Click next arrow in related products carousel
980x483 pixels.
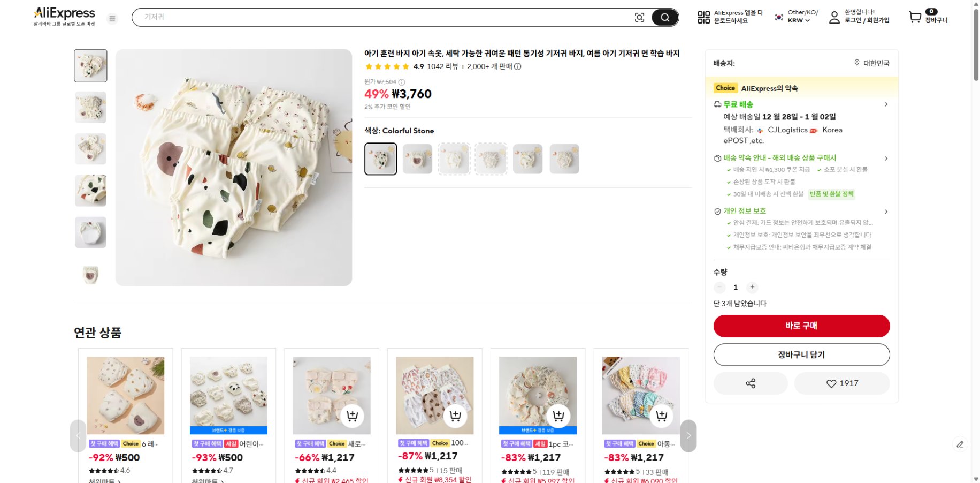[688, 436]
